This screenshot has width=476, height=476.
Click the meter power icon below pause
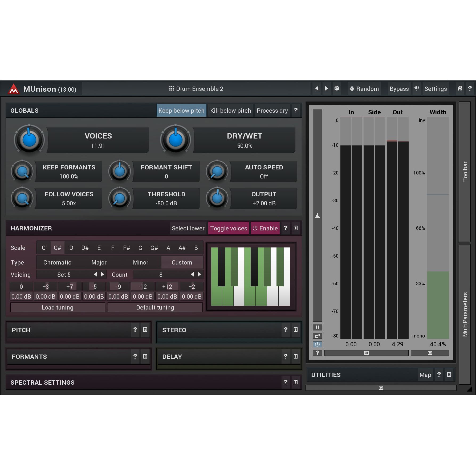(x=317, y=344)
